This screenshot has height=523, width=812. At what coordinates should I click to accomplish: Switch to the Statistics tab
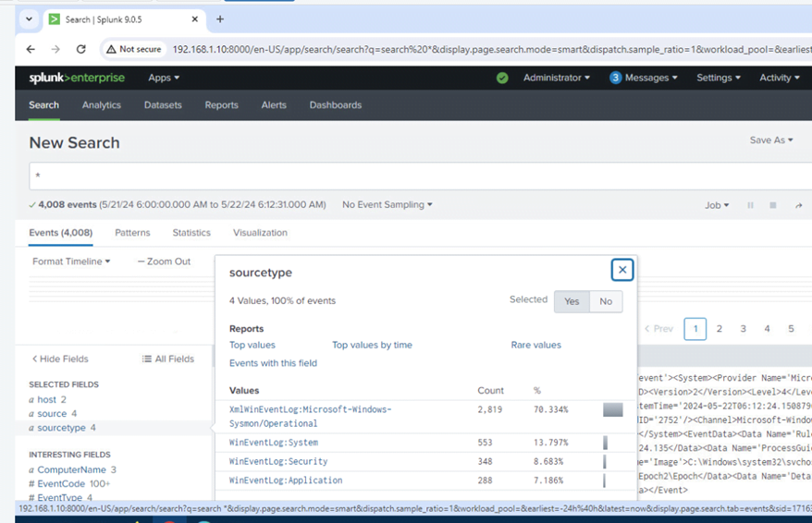(191, 233)
